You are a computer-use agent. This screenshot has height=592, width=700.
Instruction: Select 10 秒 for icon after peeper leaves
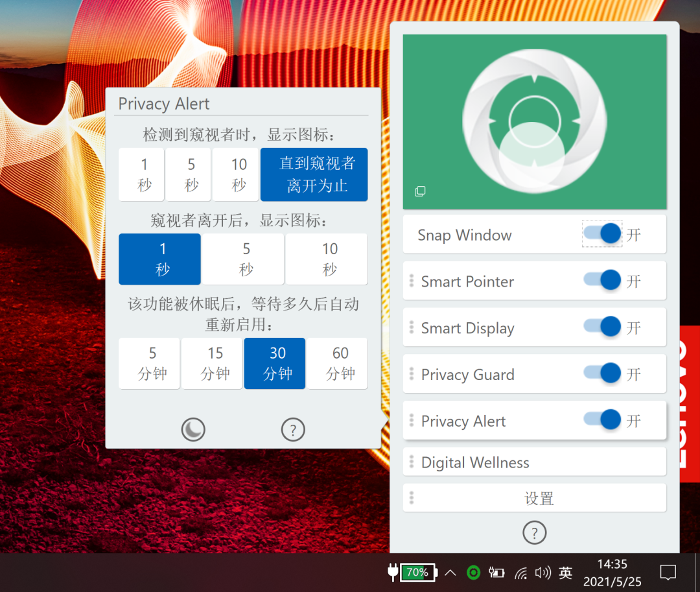point(329,259)
